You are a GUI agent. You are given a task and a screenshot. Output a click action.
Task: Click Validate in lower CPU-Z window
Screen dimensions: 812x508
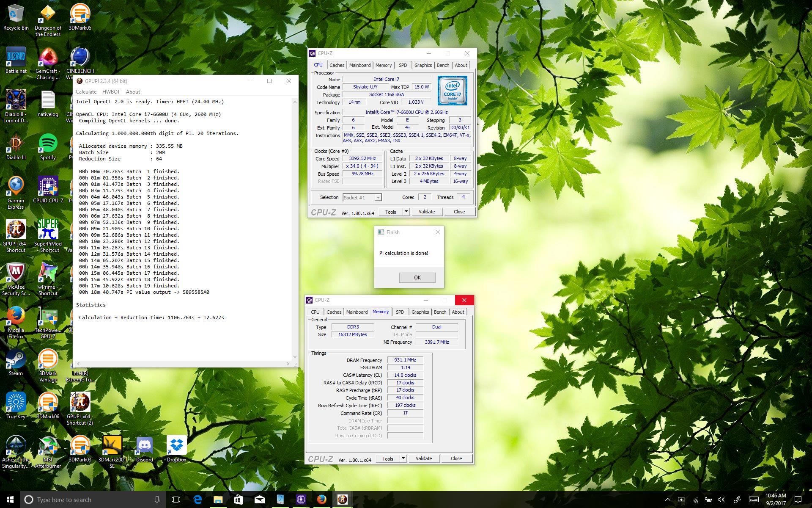424,458
